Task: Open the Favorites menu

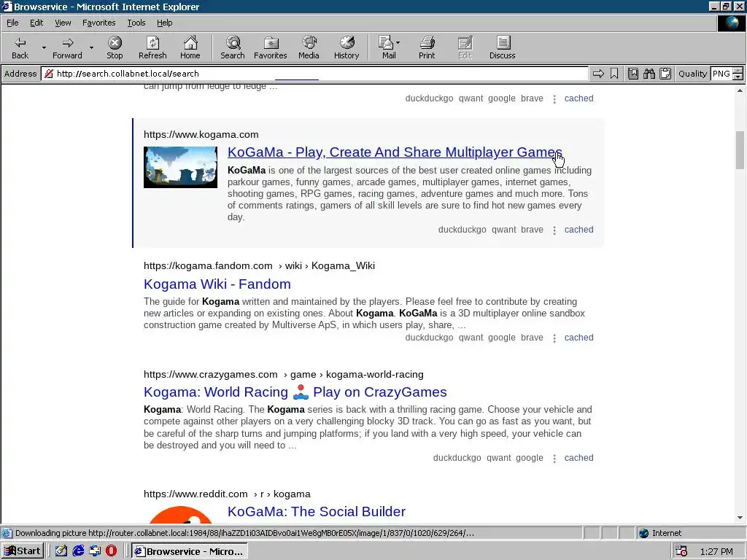Action: click(x=98, y=23)
